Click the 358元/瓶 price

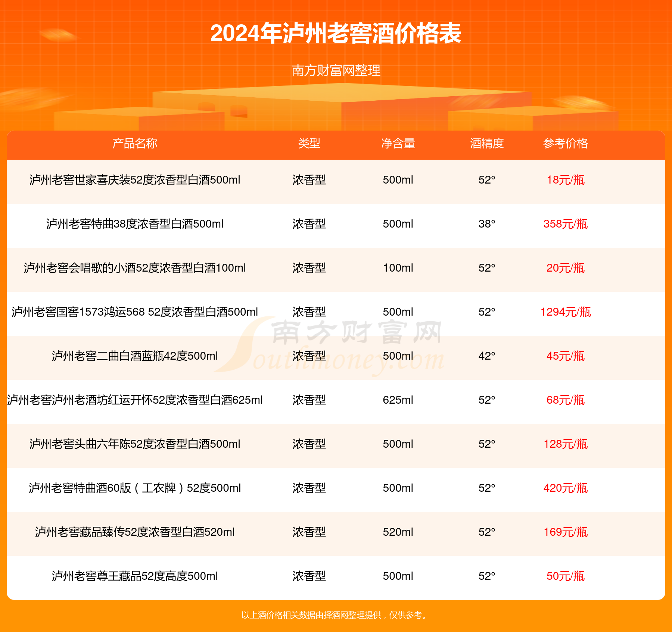(x=566, y=224)
